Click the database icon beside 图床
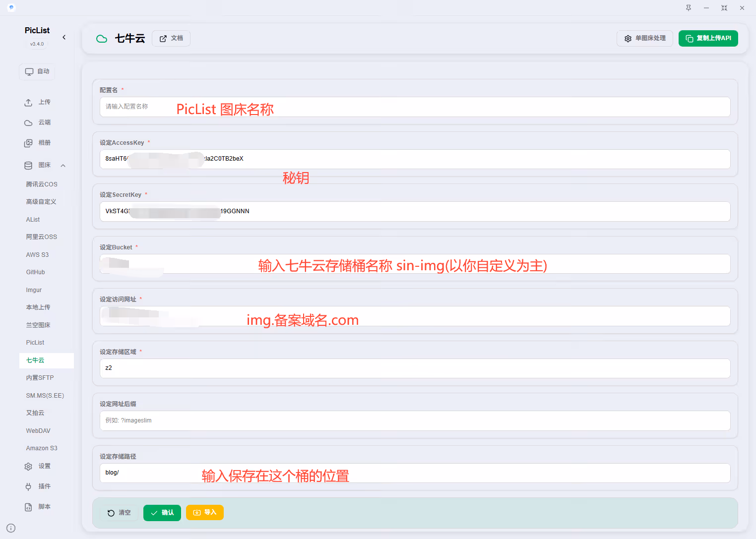Screen dimensions: 756x539 (x=28, y=165)
